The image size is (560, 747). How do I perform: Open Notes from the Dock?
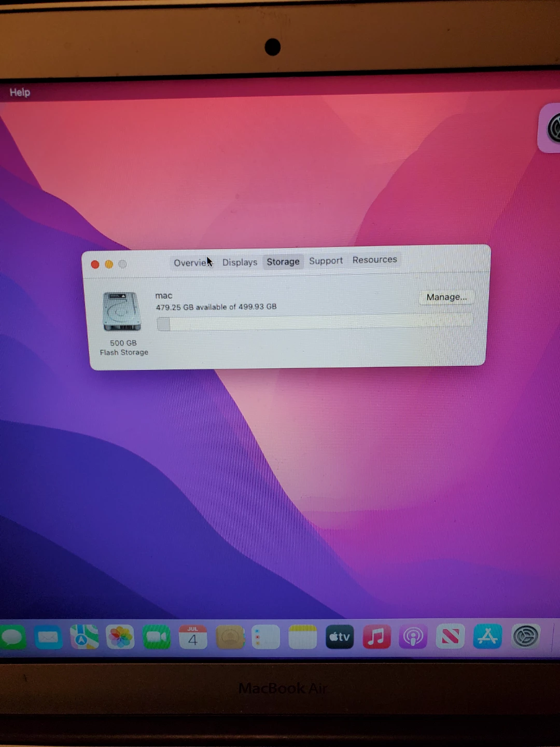[302, 637]
